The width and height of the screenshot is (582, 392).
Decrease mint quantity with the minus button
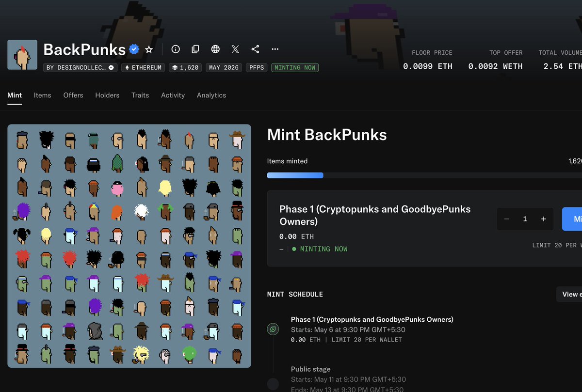pyautogui.click(x=506, y=219)
